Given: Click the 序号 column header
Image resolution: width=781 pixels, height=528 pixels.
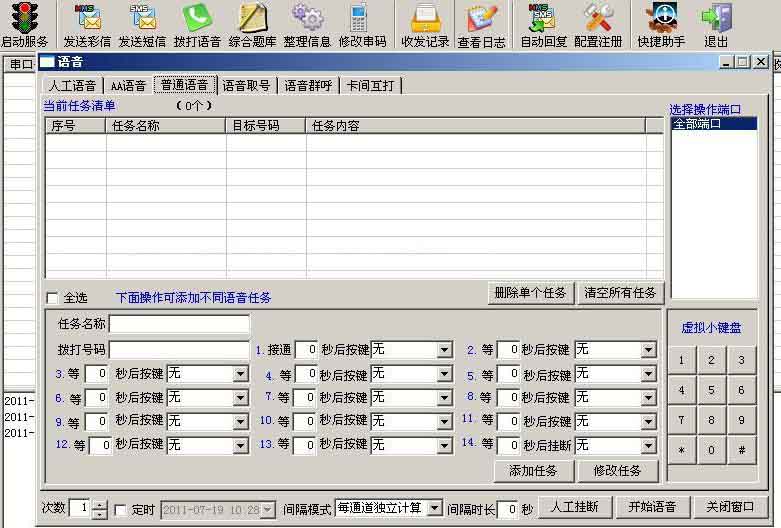Looking at the screenshot, I should point(76,126).
